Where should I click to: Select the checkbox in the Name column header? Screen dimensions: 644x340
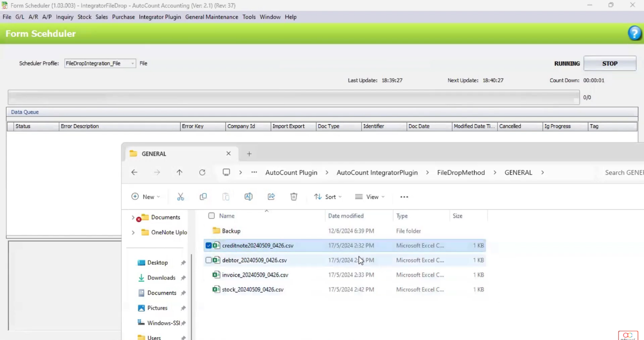(x=211, y=216)
